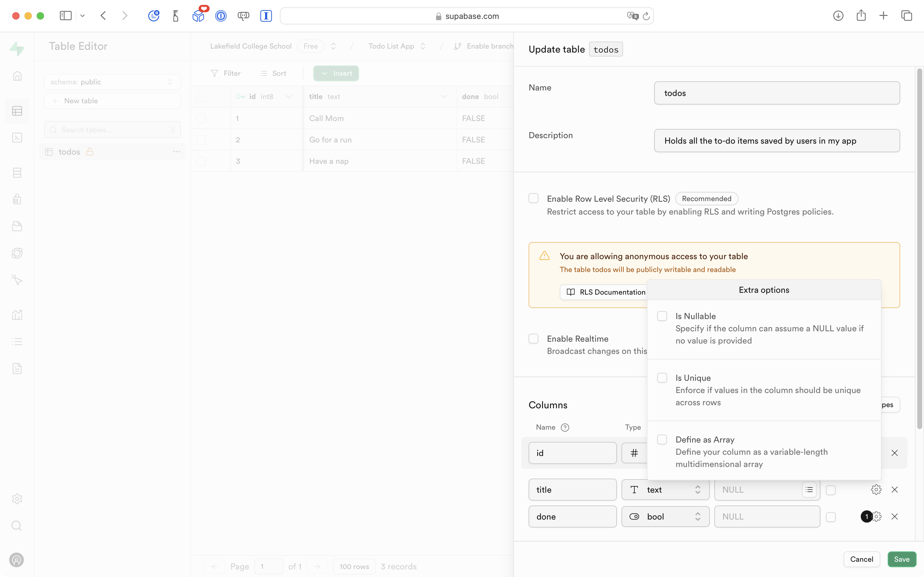Click the Cancel button
The width and height of the screenshot is (924, 577).
click(861, 559)
